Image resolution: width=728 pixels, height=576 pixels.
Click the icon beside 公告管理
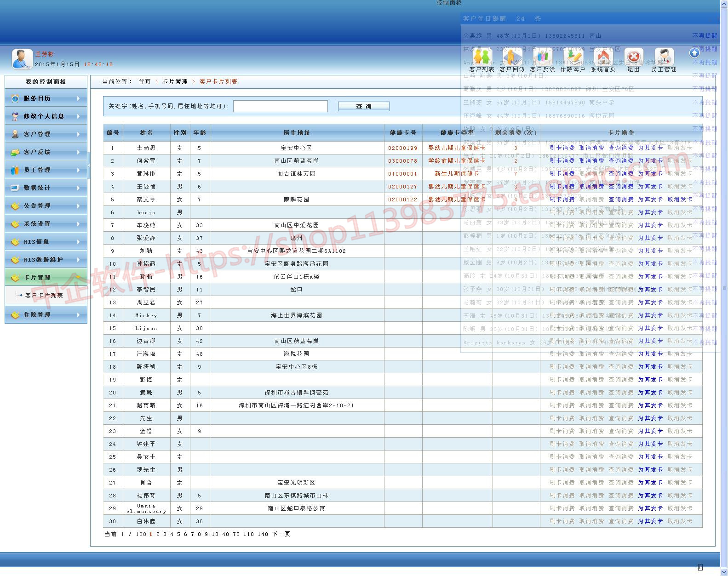(x=15, y=206)
